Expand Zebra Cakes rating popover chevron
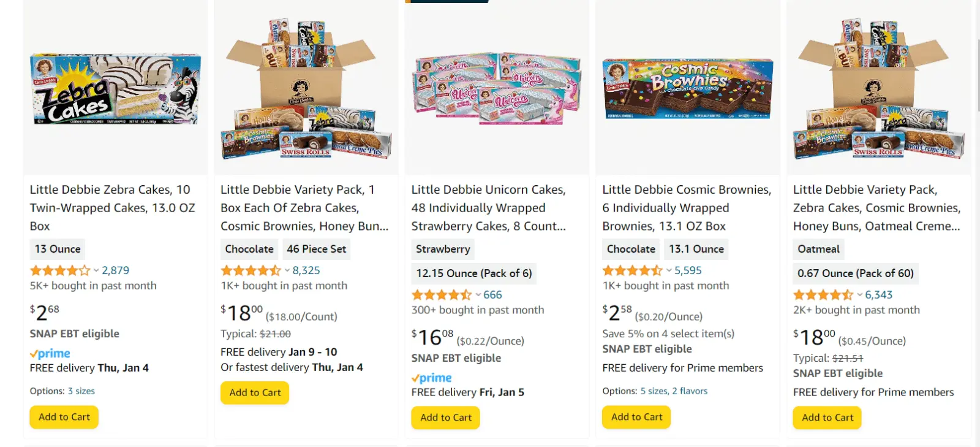 [x=96, y=270]
